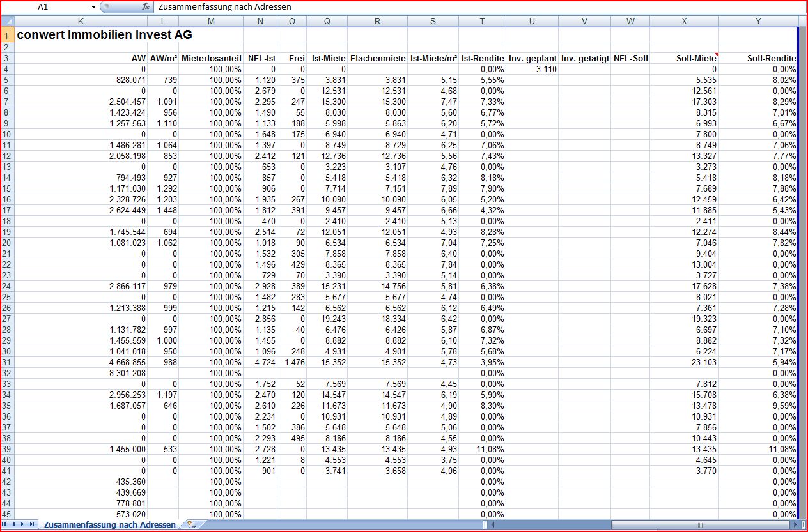Viewport: 808px width, 532px height.
Task: Open the Name Box dropdown arrow
Action: tap(93, 7)
